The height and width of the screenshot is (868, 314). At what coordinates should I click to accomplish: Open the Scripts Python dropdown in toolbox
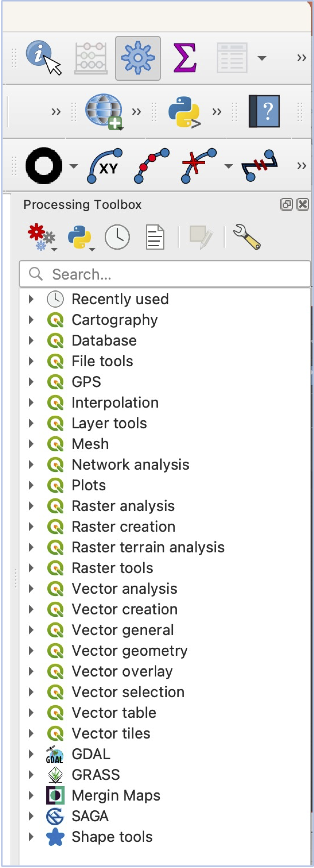point(81,237)
